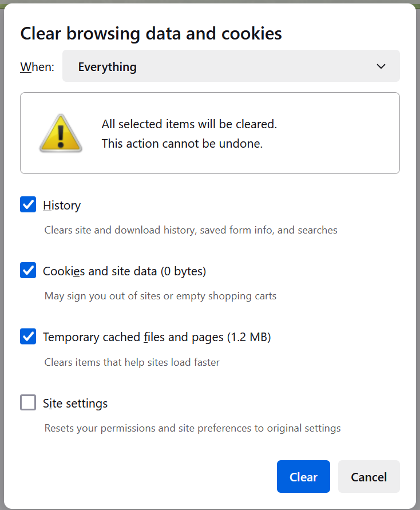
Task: Dismiss the dialog with the Cancel button
Action: tap(369, 476)
